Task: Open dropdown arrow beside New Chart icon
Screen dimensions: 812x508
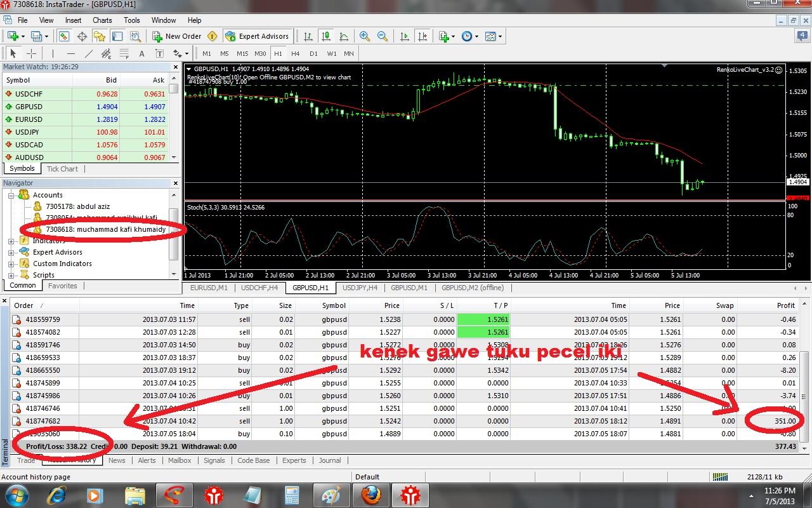Action: pyautogui.click(x=23, y=36)
